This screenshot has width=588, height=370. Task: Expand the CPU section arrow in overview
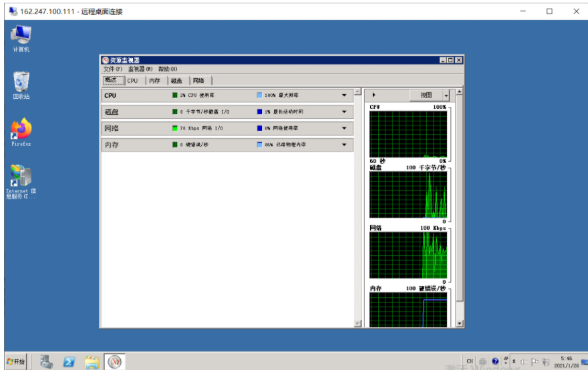(x=345, y=96)
